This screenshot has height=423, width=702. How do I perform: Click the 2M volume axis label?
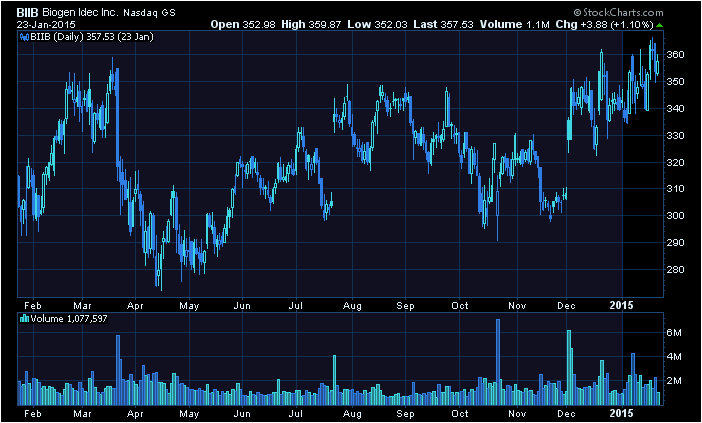click(x=674, y=381)
